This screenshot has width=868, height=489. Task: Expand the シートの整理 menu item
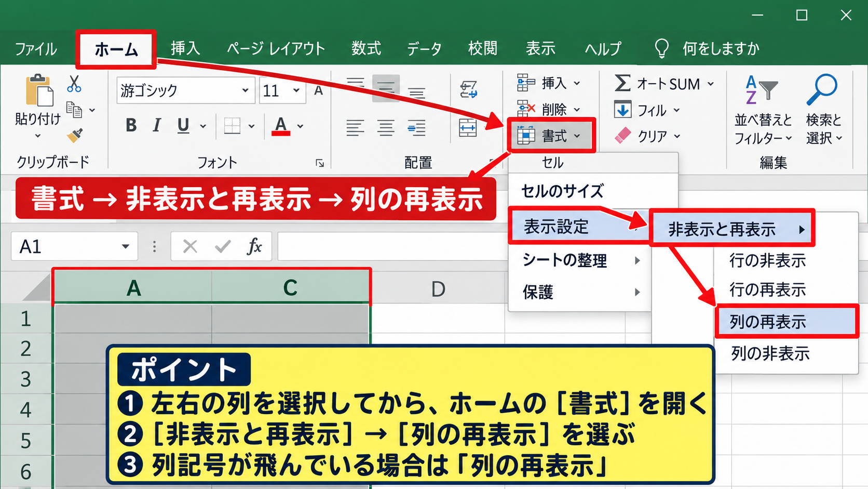(580, 260)
